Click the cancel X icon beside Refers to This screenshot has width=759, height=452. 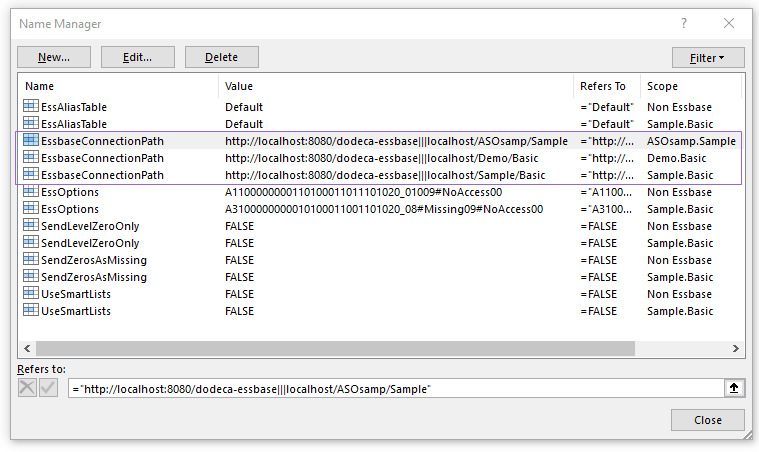pos(27,388)
